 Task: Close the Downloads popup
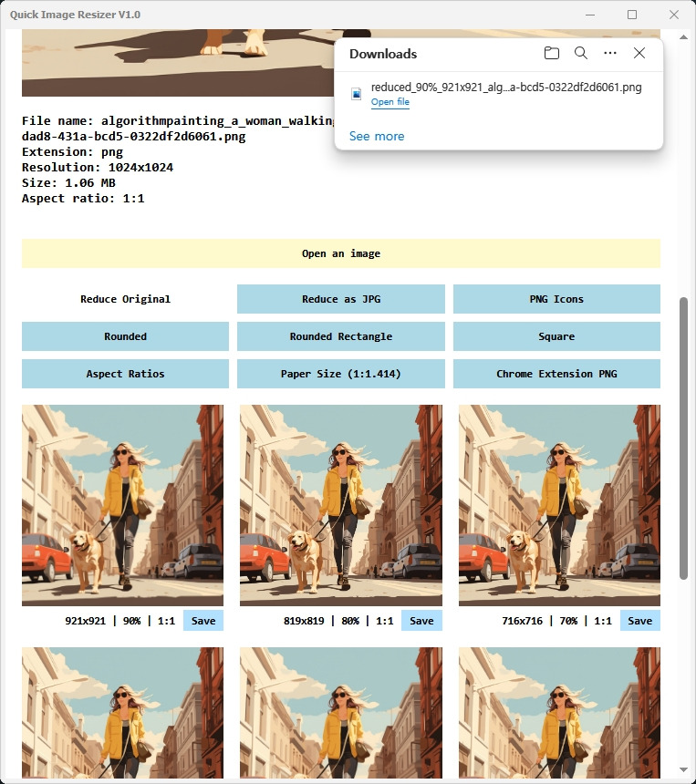click(639, 53)
